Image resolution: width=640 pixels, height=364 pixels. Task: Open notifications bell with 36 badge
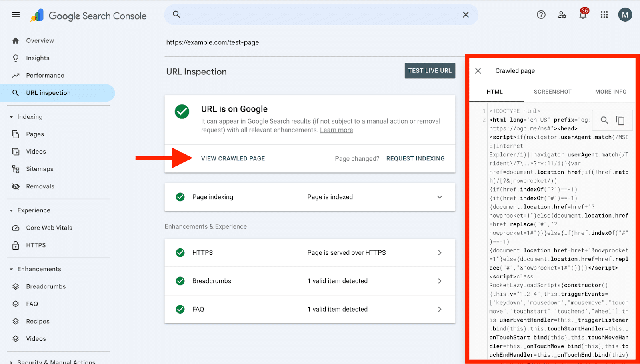[x=583, y=14]
